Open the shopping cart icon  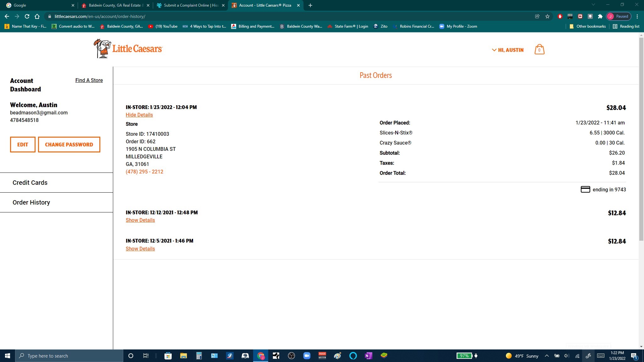539,49
